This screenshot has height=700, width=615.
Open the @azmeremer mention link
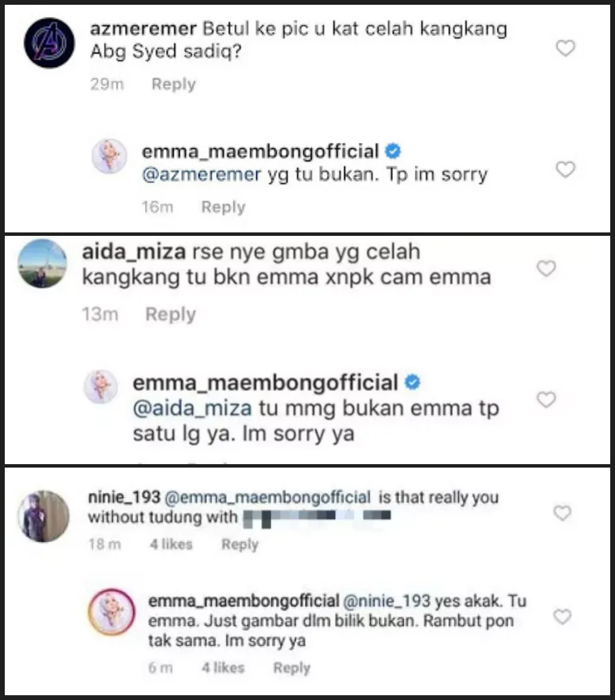point(202,174)
